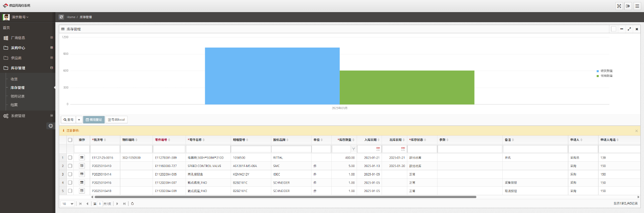Go to the last page in pager
The image size is (644, 213).
point(124,204)
